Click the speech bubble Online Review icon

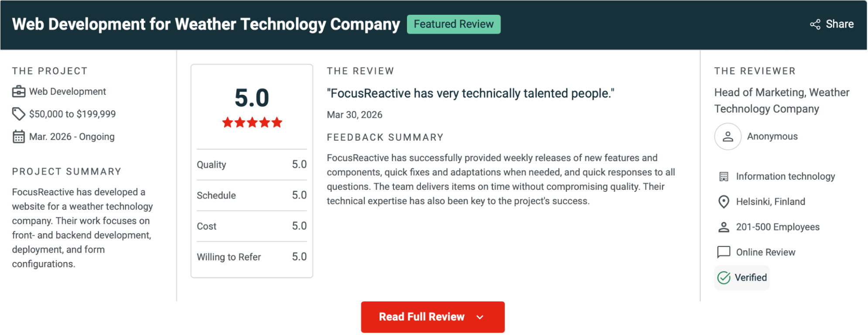[724, 252]
